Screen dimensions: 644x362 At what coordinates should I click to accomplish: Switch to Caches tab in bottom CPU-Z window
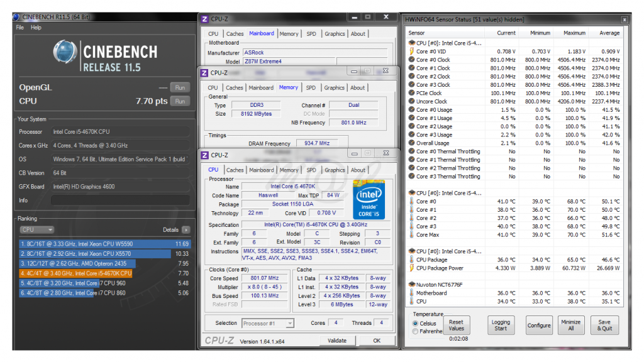click(235, 170)
